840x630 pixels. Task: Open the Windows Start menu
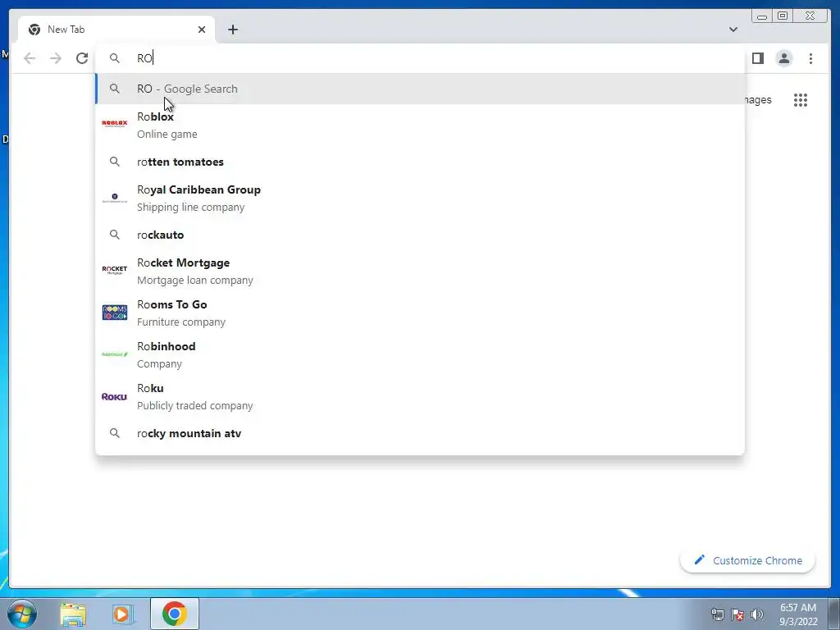coord(22,614)
